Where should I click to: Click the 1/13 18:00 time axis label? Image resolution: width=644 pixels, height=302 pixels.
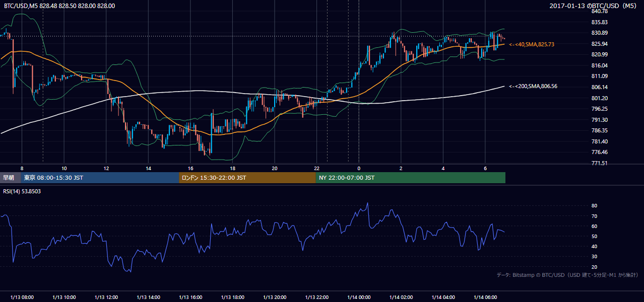232,297
